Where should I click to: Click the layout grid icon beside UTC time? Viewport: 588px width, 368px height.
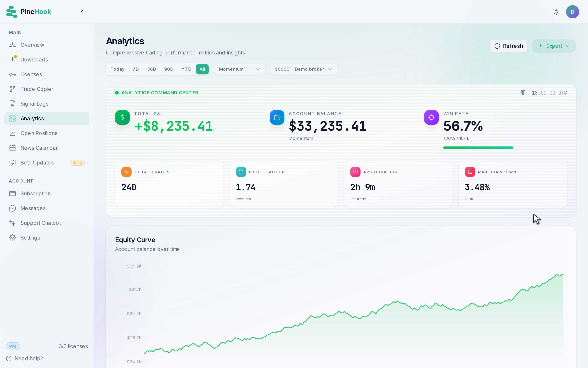(523, 93)
